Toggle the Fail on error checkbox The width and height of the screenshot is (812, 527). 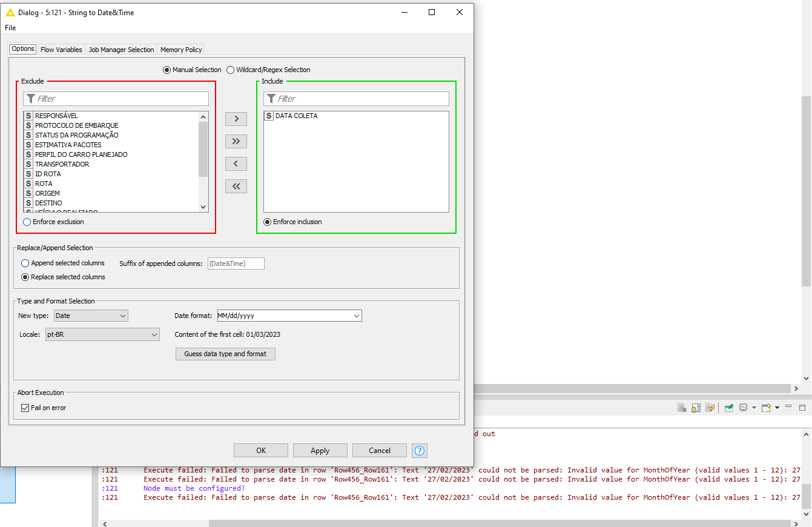pyautogui.click(x=25, y=408)
